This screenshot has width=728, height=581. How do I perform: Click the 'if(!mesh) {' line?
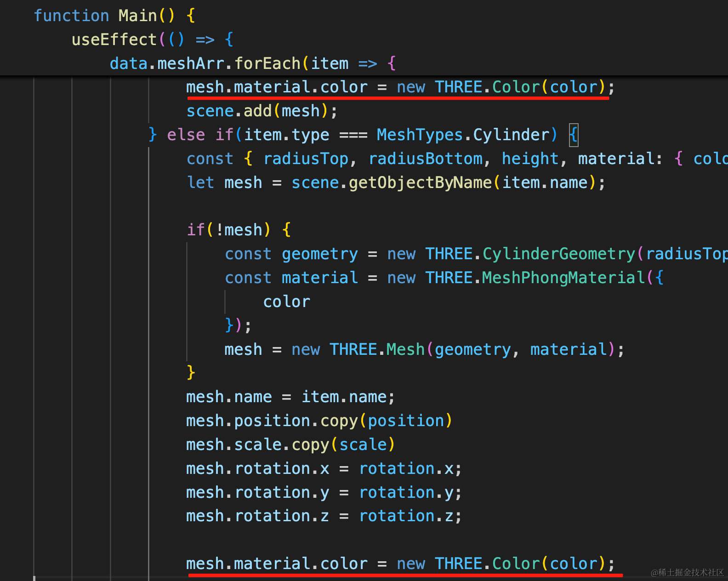click(x=239, y=230)
